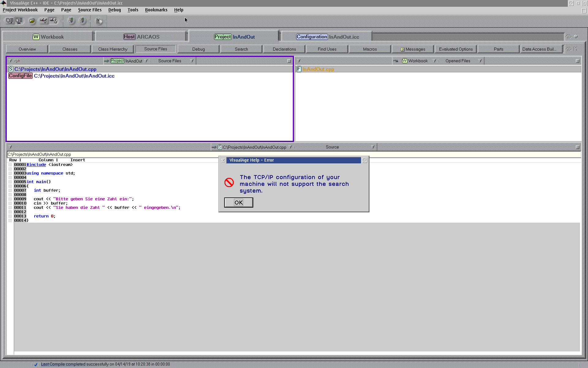Image resolution: width=588 pixels, height=368 pixels.
Task: Open the Source Files pane menu triangle
Action: pyautogui.click(x=10, y=61)
